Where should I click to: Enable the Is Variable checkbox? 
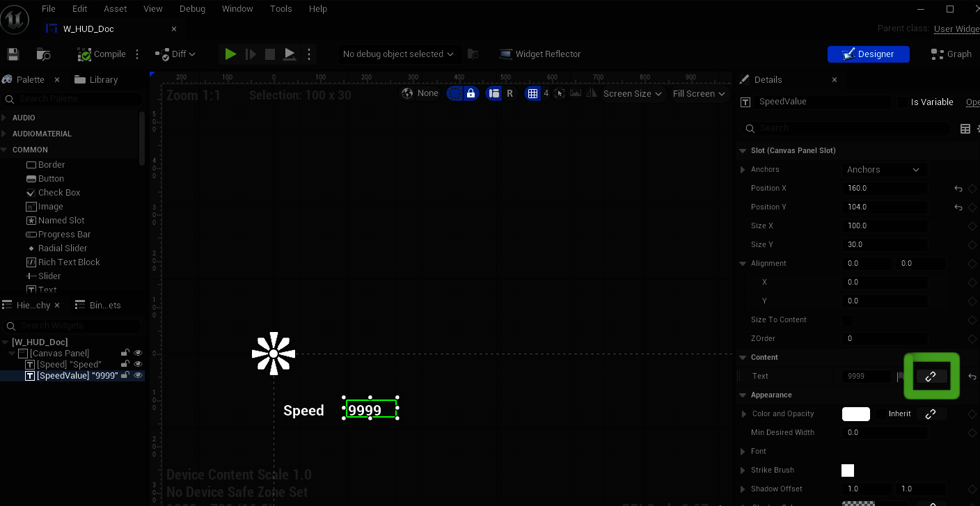pyautogui.click(x=903, y=102)
